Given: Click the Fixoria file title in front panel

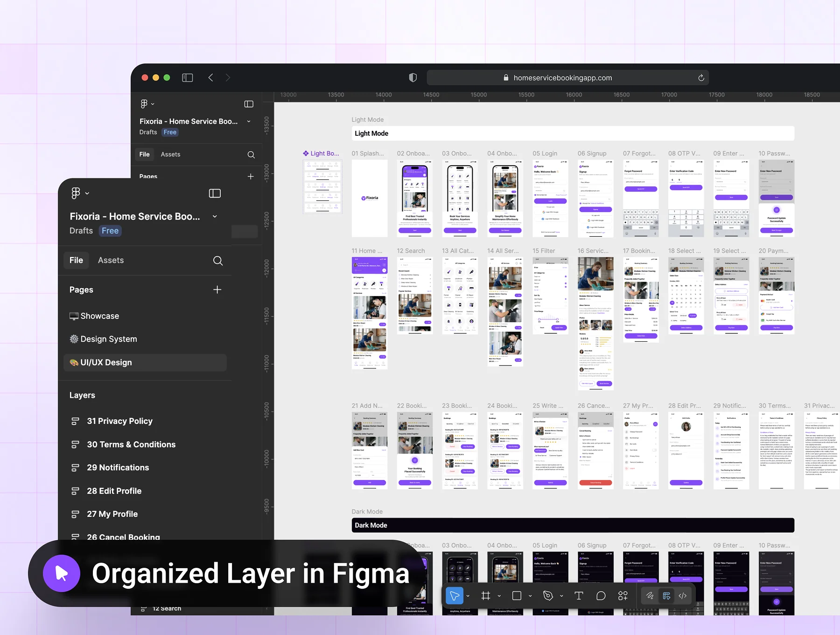Looking at the screenshot, I should [x=135, y=217].
